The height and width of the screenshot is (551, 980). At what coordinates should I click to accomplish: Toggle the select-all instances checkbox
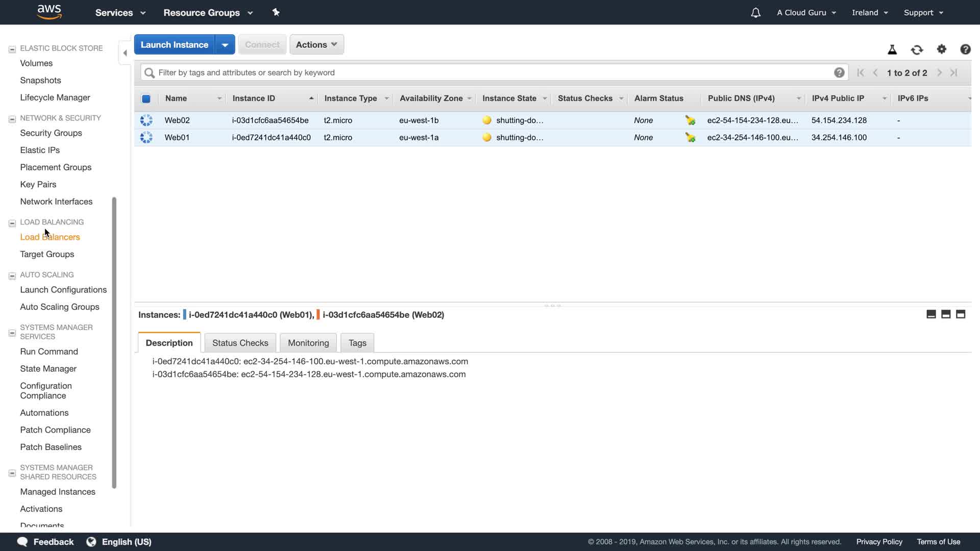click(x=146, y=98)
